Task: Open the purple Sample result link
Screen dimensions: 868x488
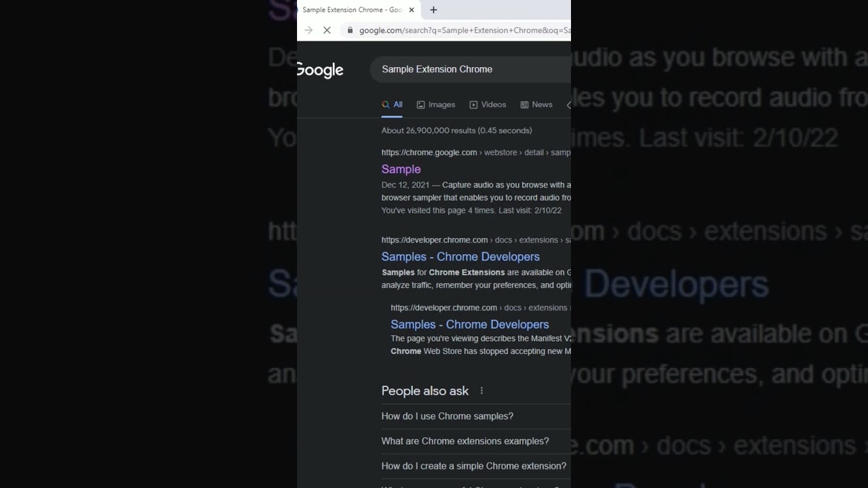Action: tap(401, 169)
